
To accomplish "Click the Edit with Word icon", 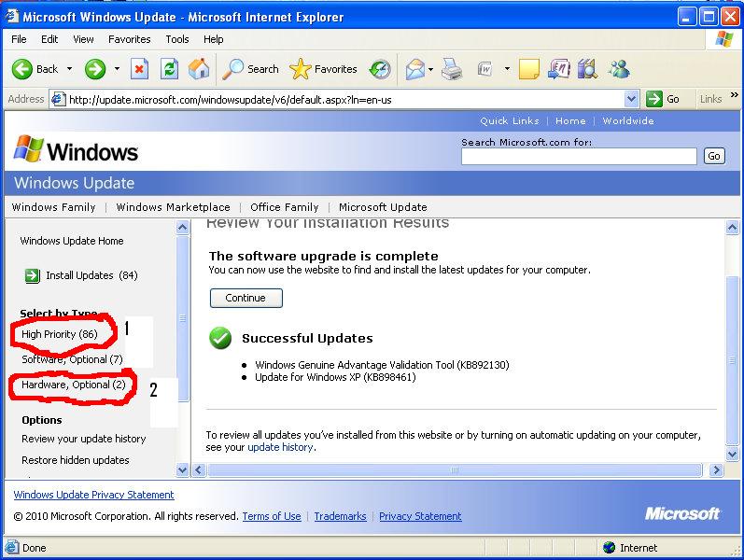I will pos(485,69).
